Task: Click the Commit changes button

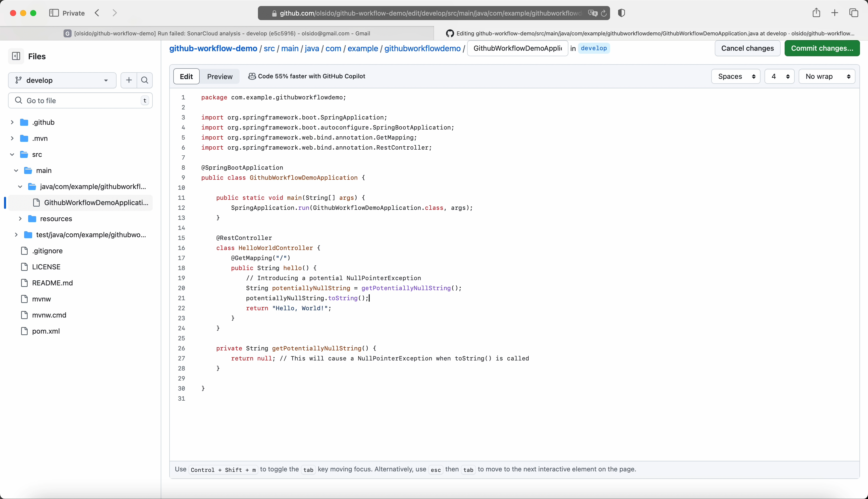Action: (x=822, y=48)
